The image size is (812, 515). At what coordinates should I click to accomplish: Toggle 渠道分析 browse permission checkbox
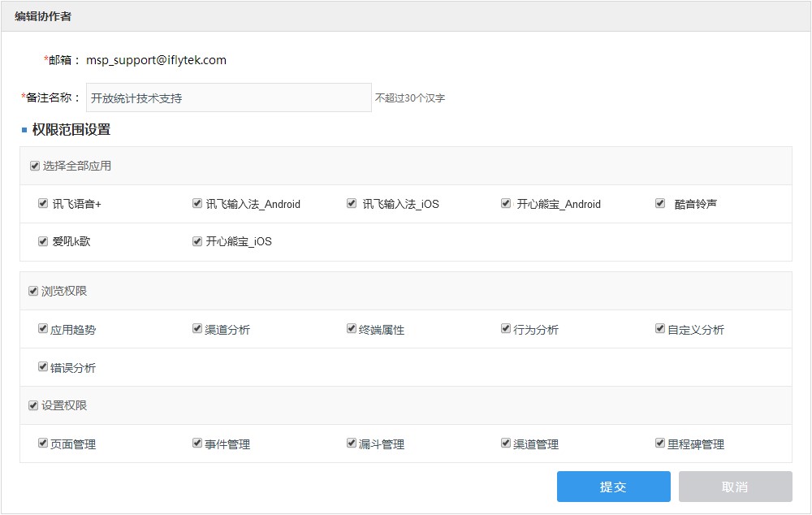tap(197, 328)
